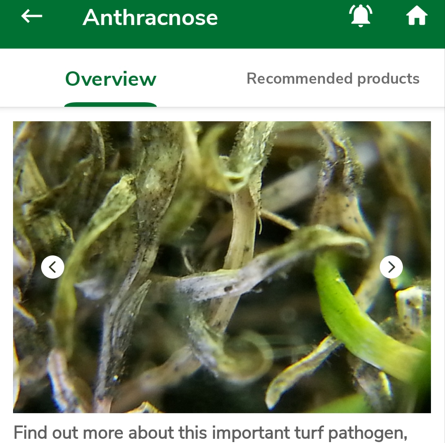Click 'turf pathogen' in the description line
Viewport: 445px width, 443px height.
tap(351, 433)
